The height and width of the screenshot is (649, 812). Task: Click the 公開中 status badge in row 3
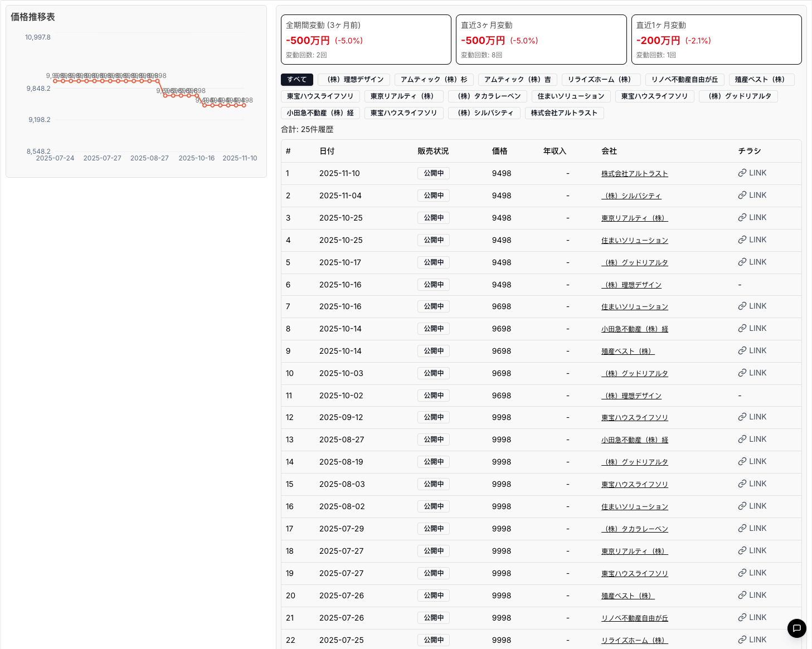point(434,218)
